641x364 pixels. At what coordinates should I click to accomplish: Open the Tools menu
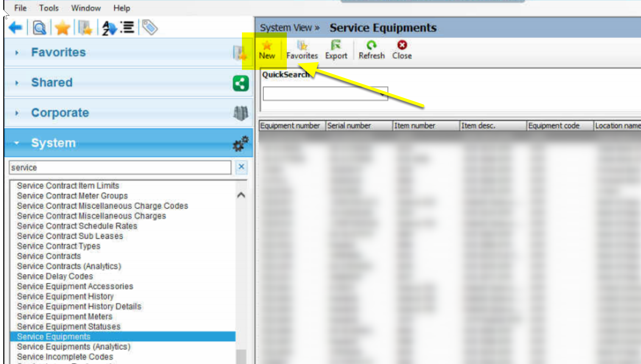49,8
